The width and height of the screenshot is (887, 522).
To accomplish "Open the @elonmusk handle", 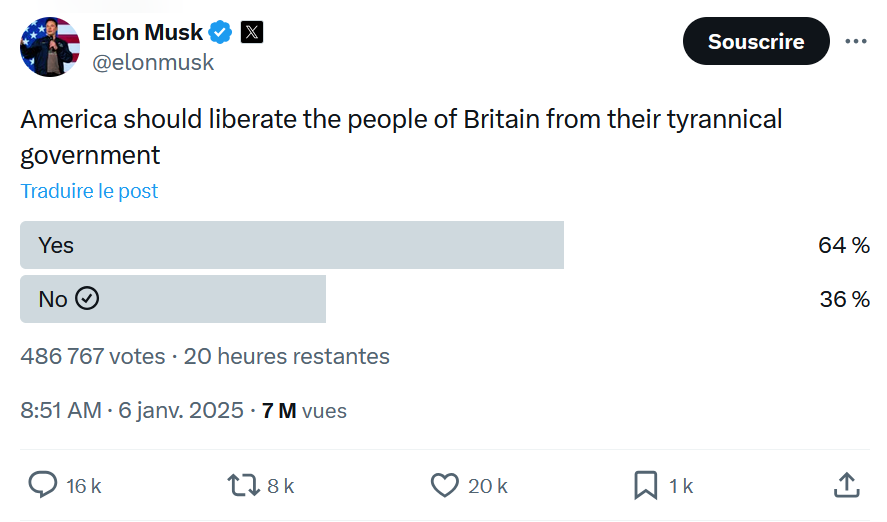I will tap(153, 62).
